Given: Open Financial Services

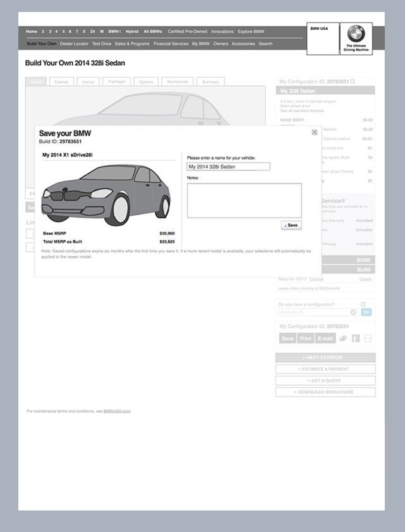Looking at the screenshot, I should click(171, 44).
